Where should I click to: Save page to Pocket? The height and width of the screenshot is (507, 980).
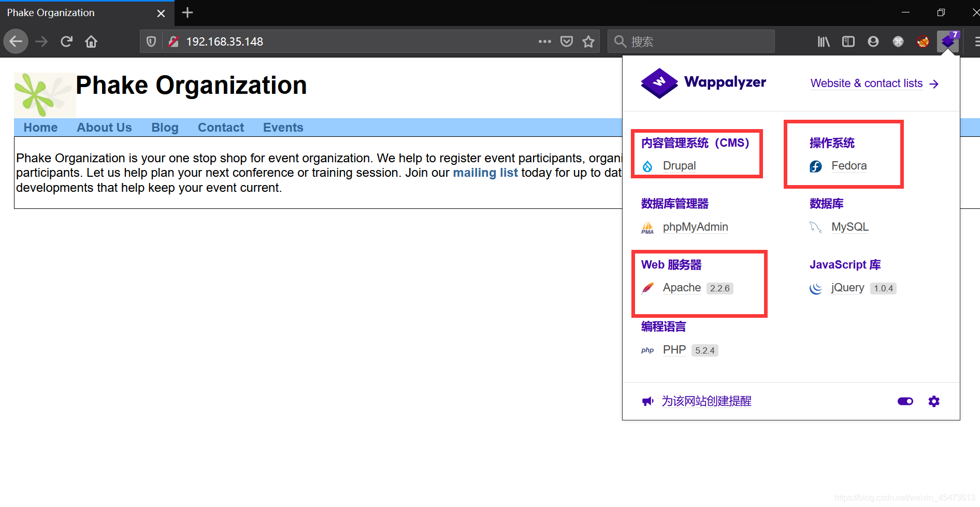coord(567,41)
